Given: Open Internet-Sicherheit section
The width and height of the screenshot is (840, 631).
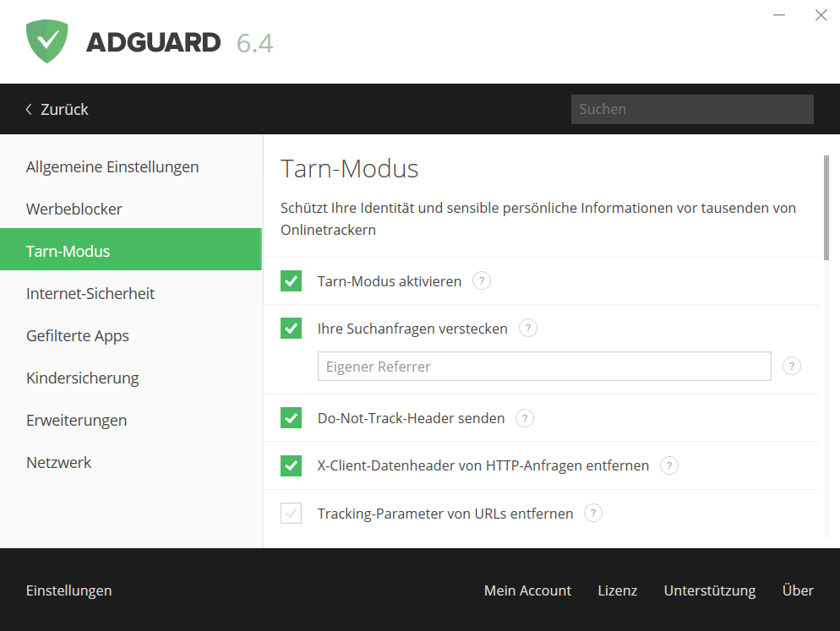Looking at the screenshot, I should (131, 294).
